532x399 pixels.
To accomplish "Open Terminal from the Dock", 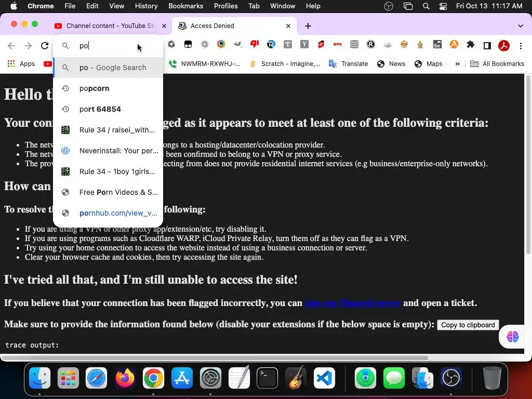I will pyautogui.click(x=267, y=378).
